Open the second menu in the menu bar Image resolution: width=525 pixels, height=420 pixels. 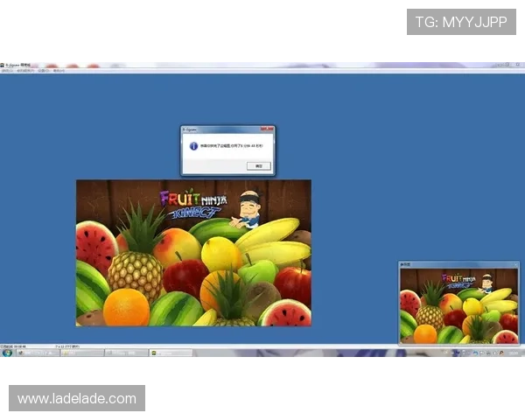point(25,71)
